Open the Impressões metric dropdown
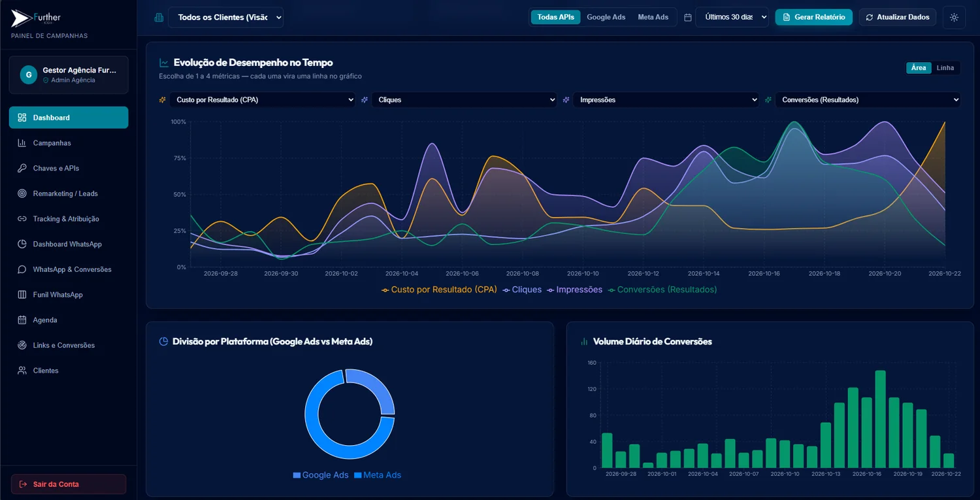This screenshot has height=500, width=980. click(x=666, y=100)
